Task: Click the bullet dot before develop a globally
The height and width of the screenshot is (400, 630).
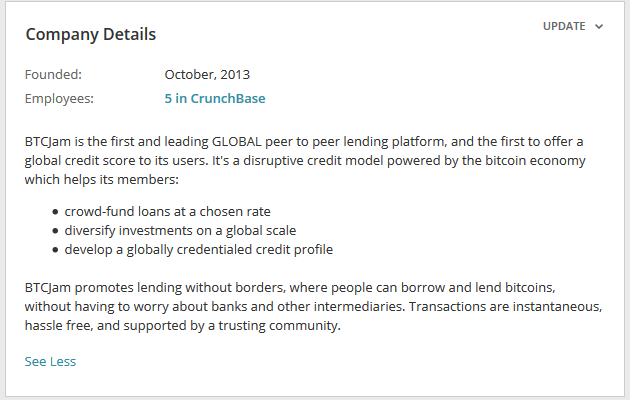Action: point(55,250)
